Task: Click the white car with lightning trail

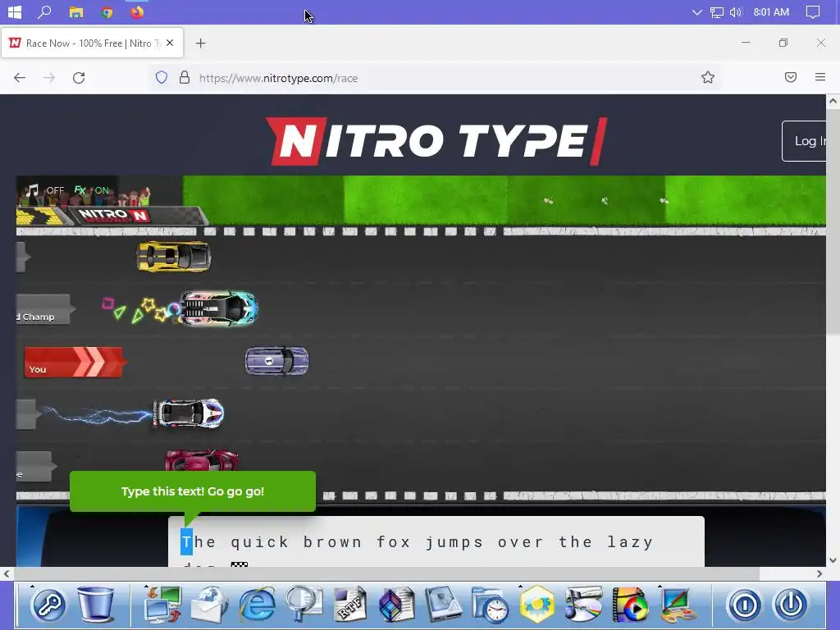Action: [x=188, y=413]
